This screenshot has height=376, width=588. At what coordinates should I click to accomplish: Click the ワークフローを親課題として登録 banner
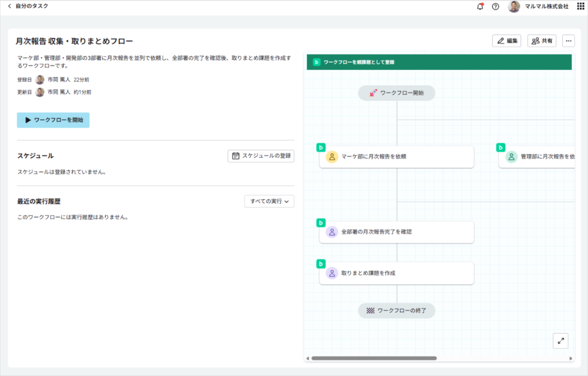coord(440,62)
